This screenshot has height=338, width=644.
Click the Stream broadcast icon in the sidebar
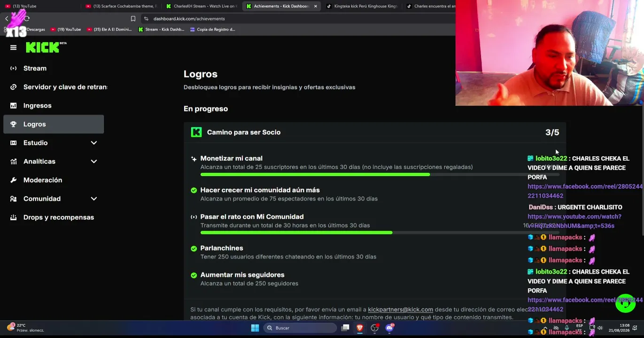[13, 69]
